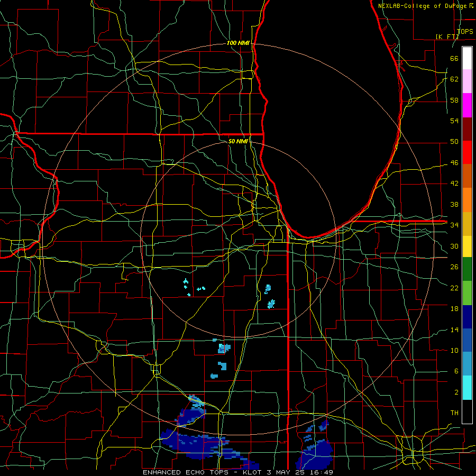Image resolution: width=476 pixels, height=476 pixels.
Task: Click the legend value '14'
Action: pos(454,330)
